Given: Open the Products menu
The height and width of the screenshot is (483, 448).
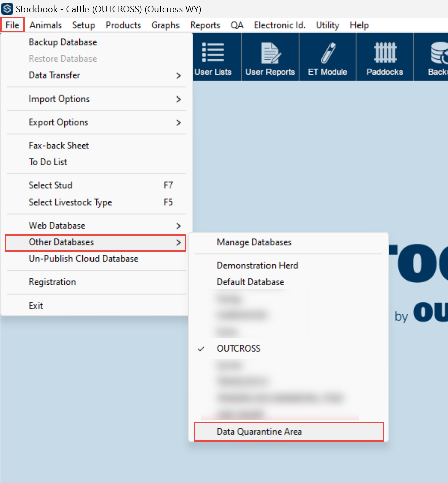Looking at the screenshot, I should 123,25.
